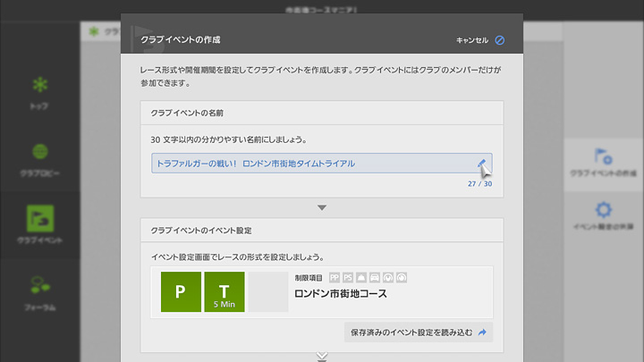Click the pencil edit icon in name field
Screen dimensions: 644x362
pos(482,163)
